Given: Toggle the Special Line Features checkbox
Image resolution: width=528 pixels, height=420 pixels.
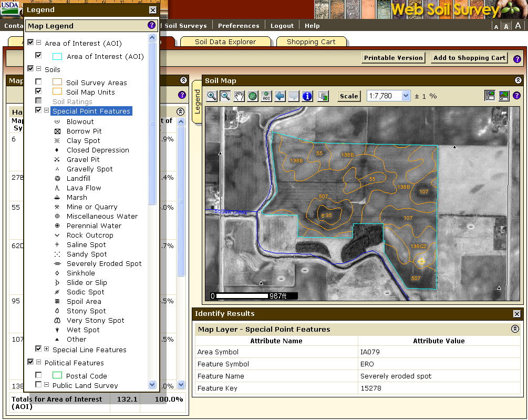Looking at the screenshot, I should pos(38,349).
